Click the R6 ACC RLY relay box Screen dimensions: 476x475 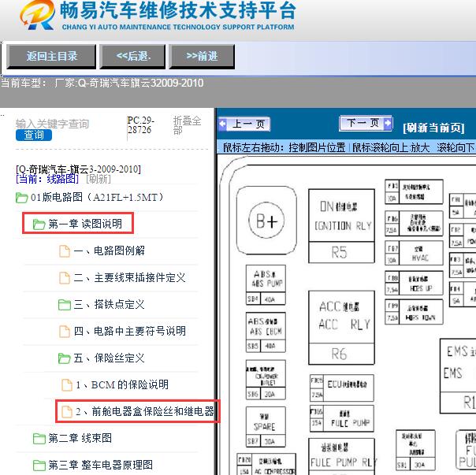341,328
